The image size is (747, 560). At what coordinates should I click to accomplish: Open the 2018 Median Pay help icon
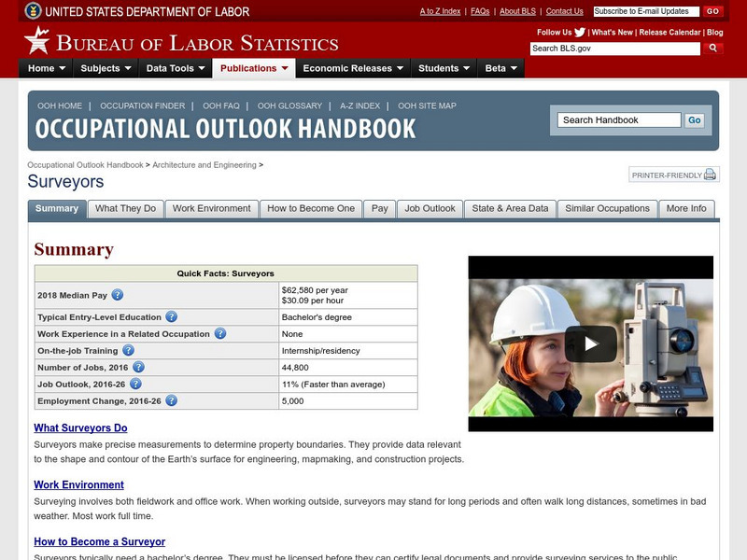[x=117, y=295]
